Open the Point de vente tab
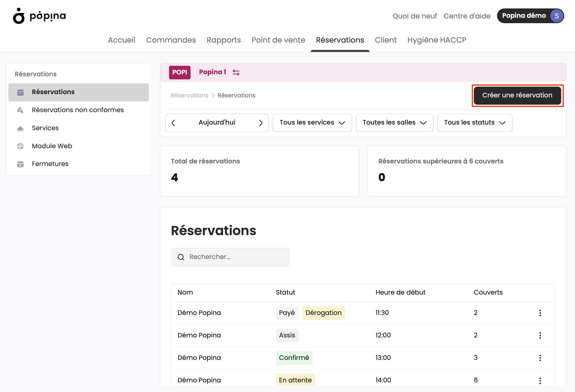Screen dimensions: 575x392 [x=278, y=40]
